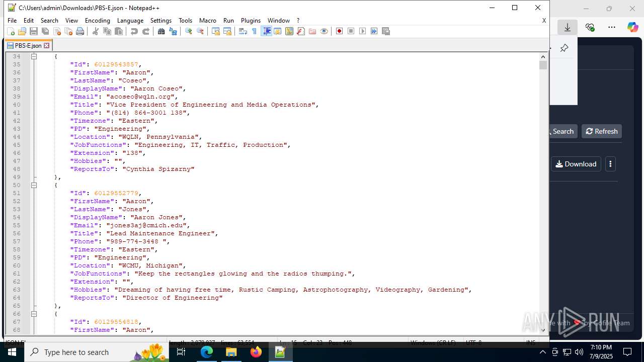Open the Macro menu
Image resolution: width=644 pixels, height=362 pixels.
click(207, 21)
